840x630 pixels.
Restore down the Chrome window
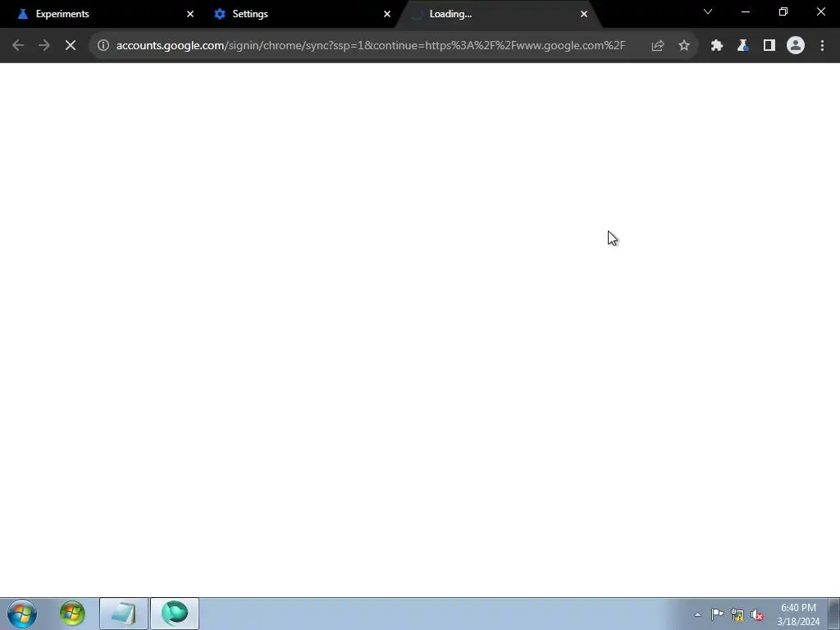point(783,11)
